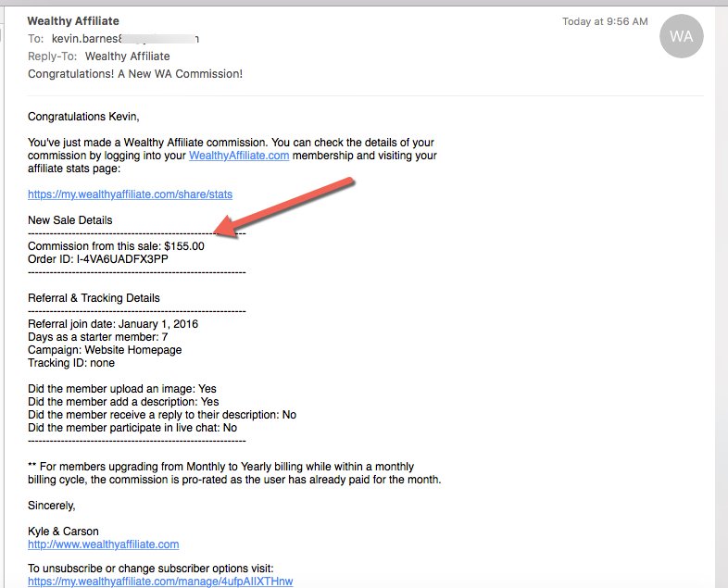Click the Reply-To Wealthy Affiliate name
Image resolution: width=728 pixels, height=588 pixels.
pyautogui.click(x=127, y=56)
